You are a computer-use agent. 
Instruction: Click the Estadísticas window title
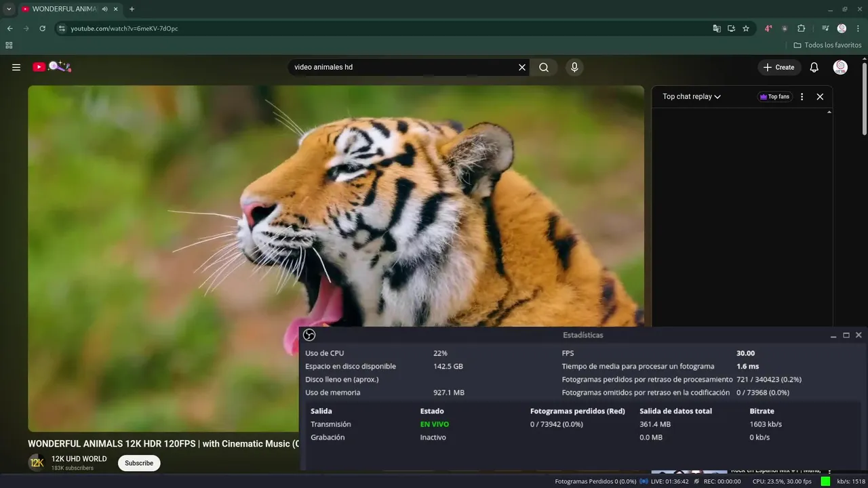(583, 335)
